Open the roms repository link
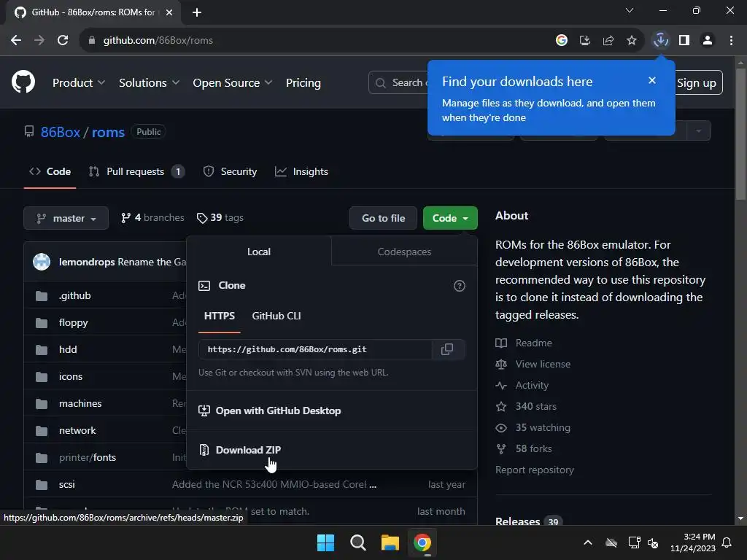The height and width of the screenshot is (560, 747). (x=108, y=132)
